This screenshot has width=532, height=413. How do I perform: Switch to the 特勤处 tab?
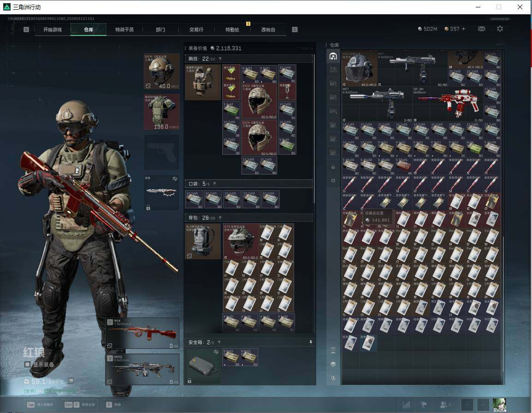[x=232, y=29]
